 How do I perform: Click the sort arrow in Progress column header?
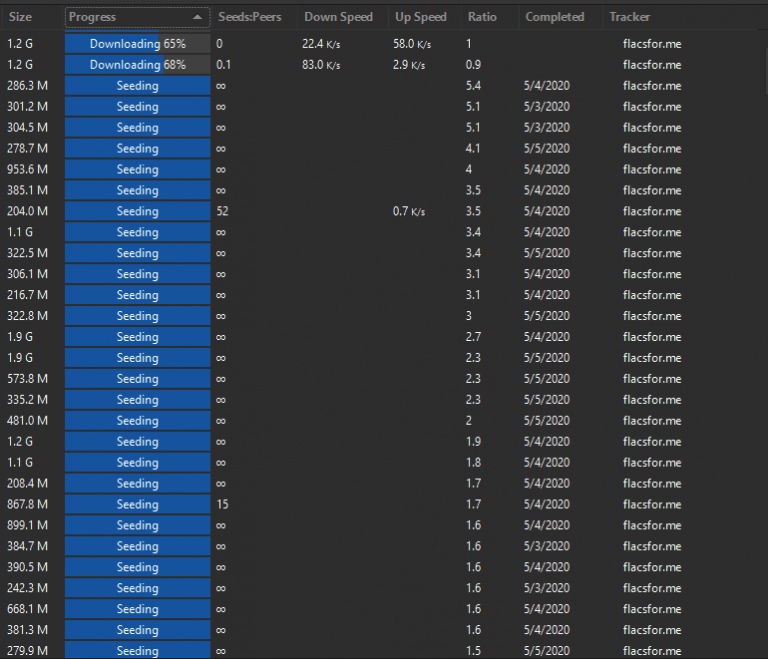point(198,17)
